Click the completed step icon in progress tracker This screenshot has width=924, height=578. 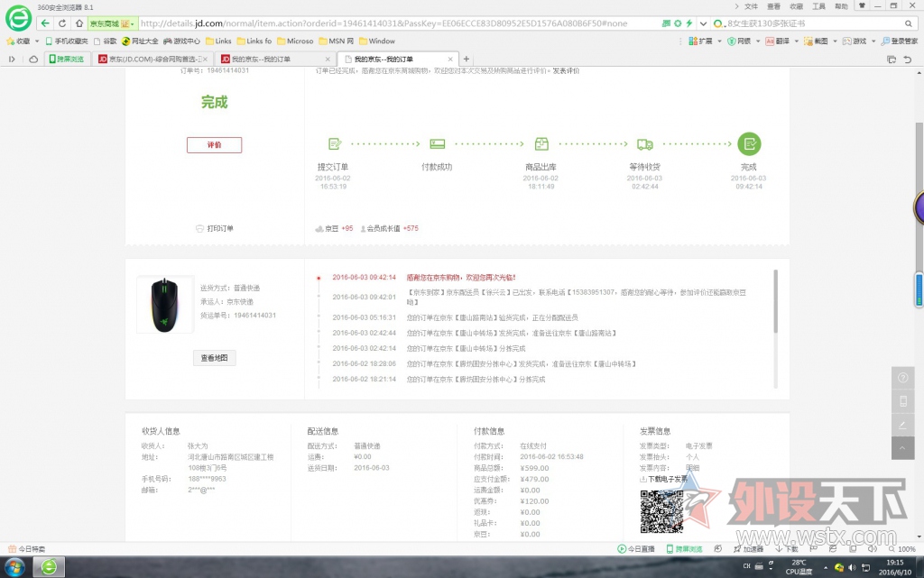[748, 143]
